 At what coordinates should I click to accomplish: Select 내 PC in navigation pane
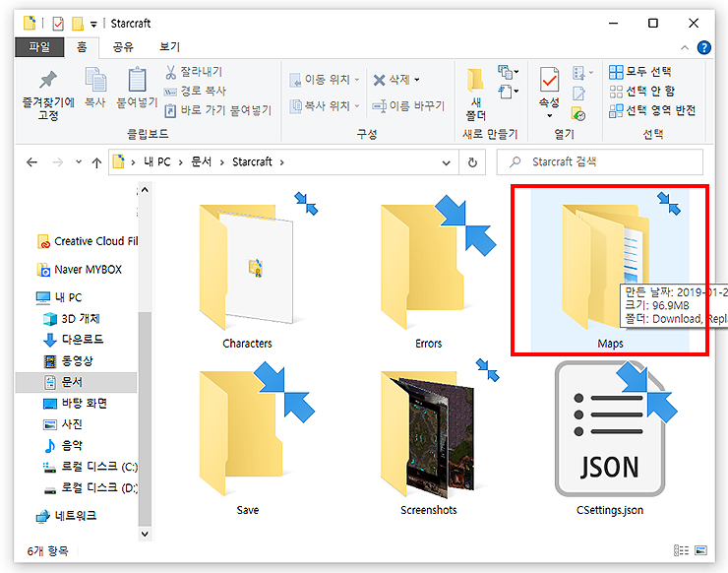59,297
